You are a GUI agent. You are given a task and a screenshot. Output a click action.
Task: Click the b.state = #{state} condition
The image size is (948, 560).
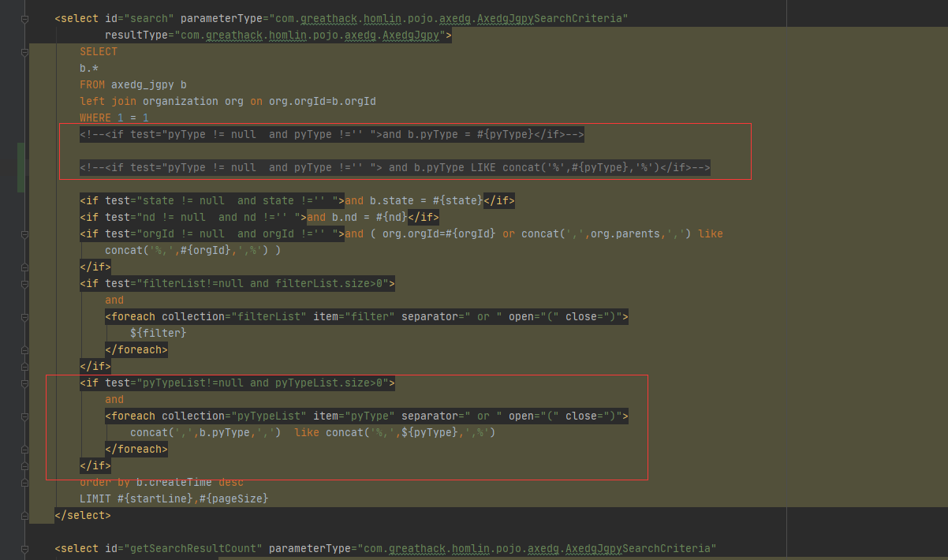[427, 200]
